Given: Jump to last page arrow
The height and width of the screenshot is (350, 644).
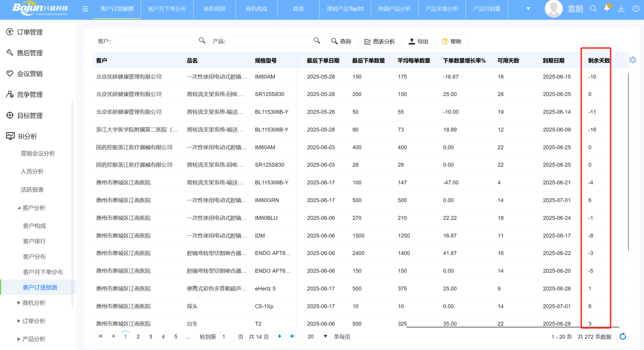Looking at the screenshot, I should (293, 336).
